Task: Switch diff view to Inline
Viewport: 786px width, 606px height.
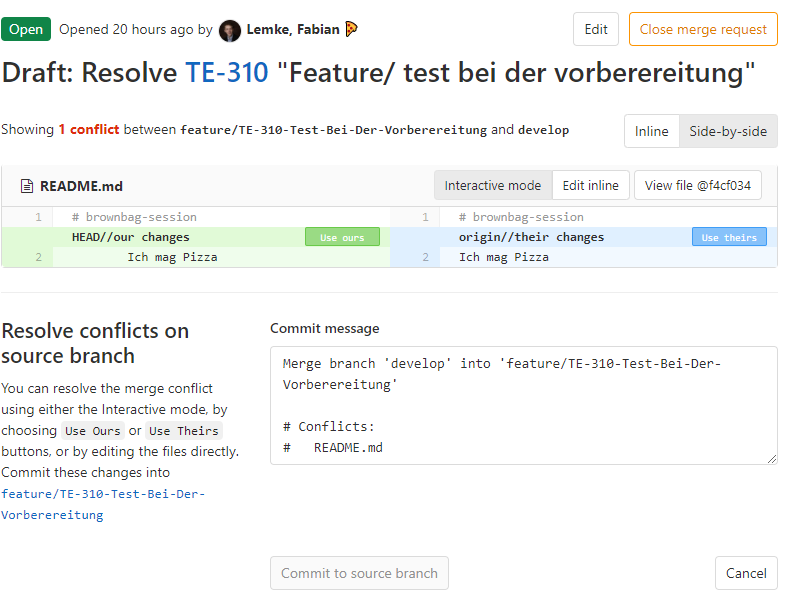Action: (651, 131)
